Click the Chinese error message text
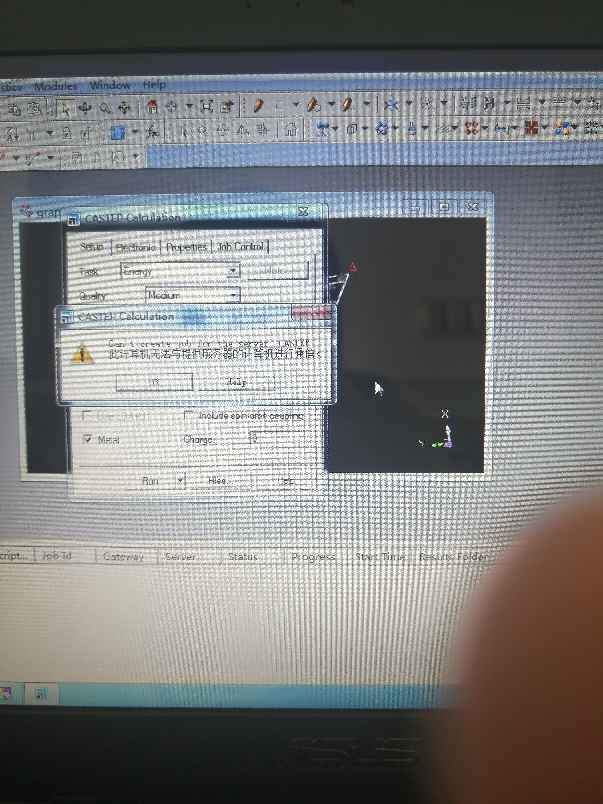603x804 pixels. pyautogui.click(x=215, y=354)
